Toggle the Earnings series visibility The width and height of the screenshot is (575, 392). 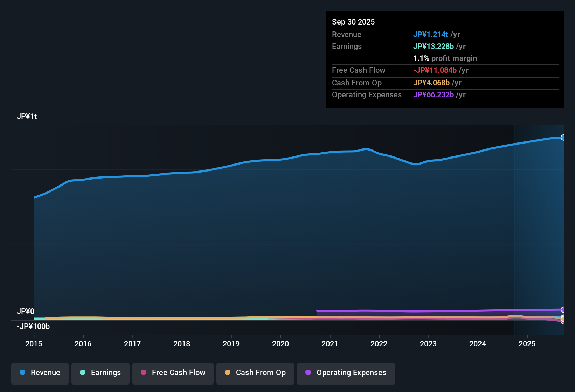coord(100,373)
